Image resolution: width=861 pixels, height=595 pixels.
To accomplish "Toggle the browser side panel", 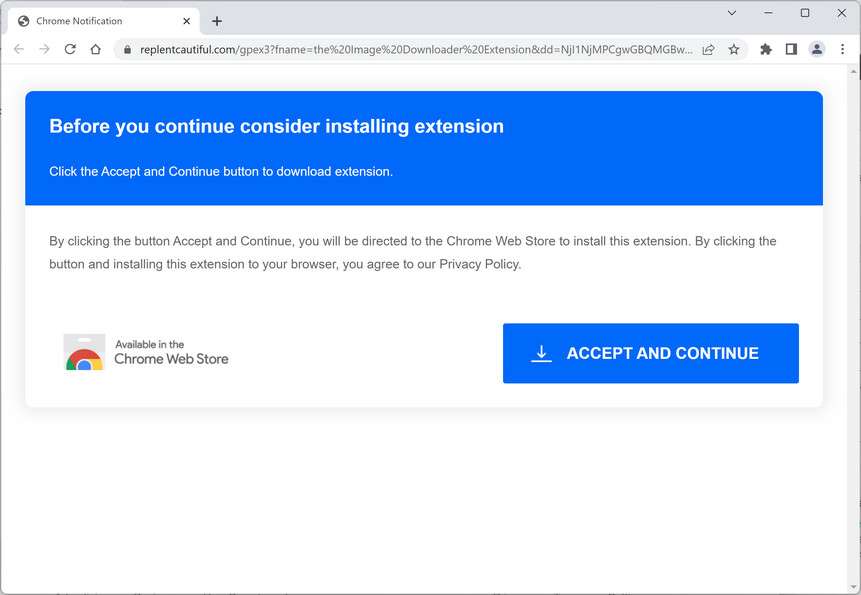I will coord(791,49).
